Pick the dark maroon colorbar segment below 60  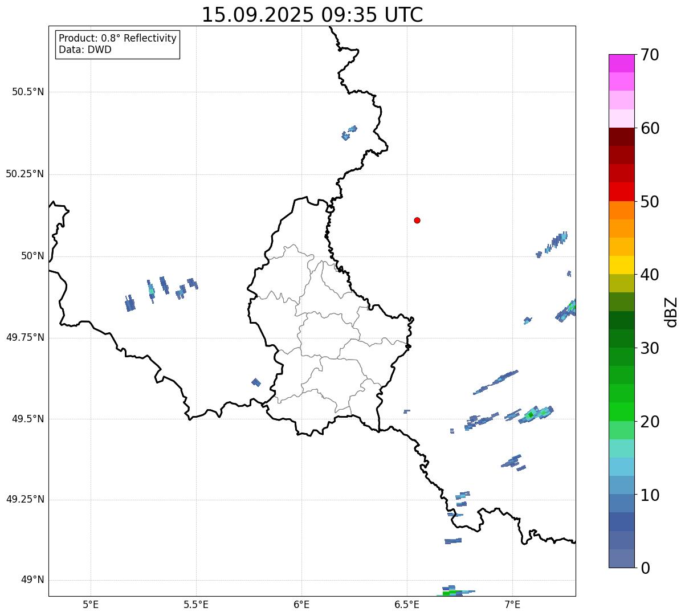(x=621, y=137)
